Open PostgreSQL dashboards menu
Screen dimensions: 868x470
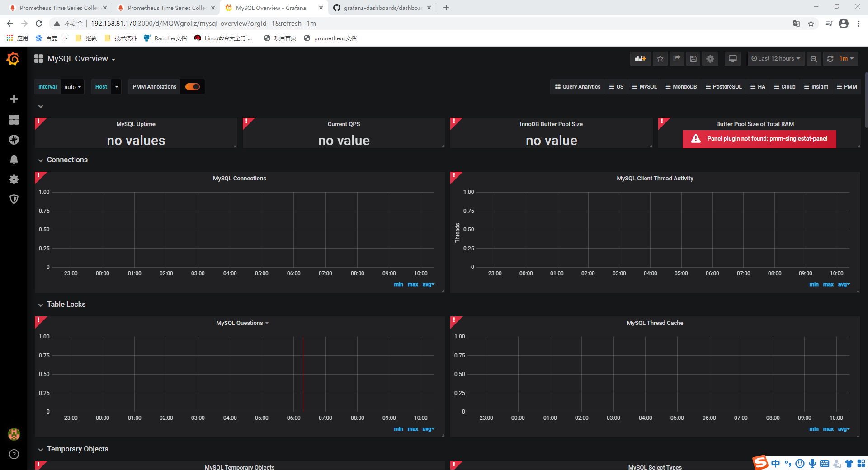coord(723,87)
